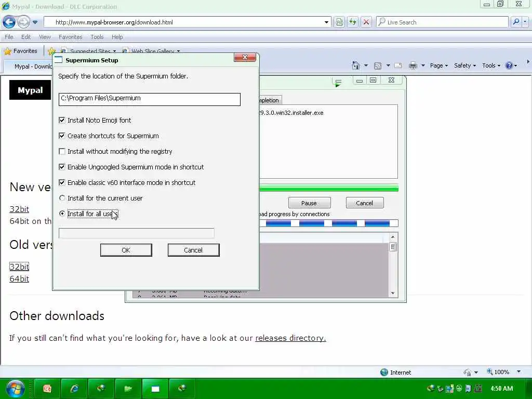The image size is (532, 399).
Task: Expand the Home button dropdown arrow
Action: pos(366,65)
